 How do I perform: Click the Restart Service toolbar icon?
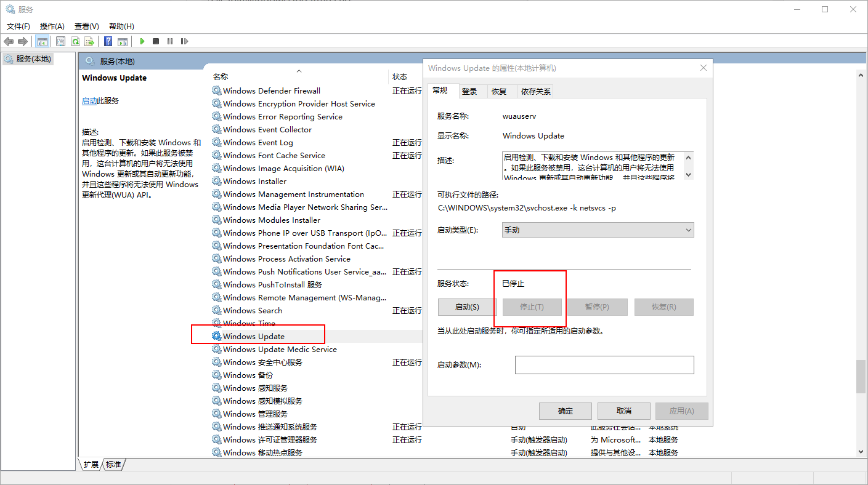pyautogui.click(x=184, y=41)
